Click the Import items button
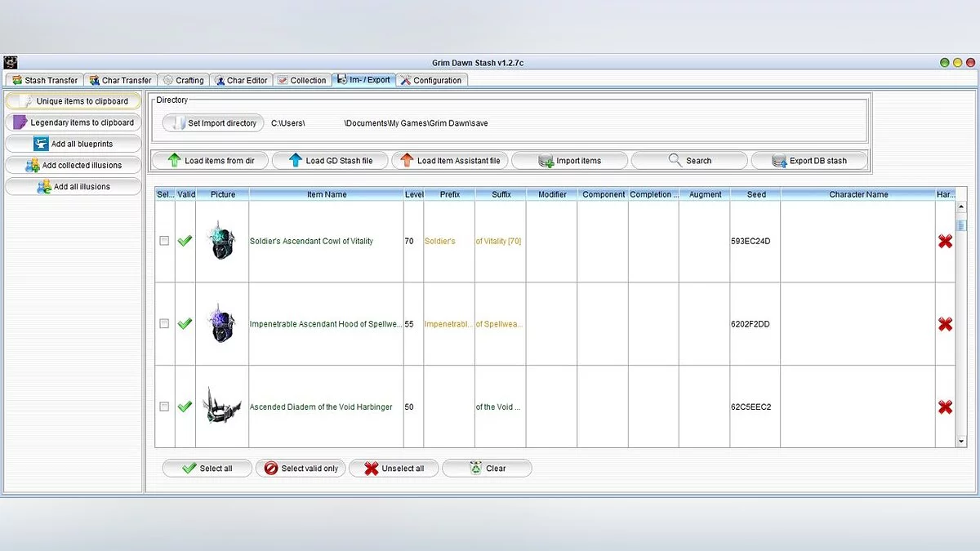This screenshot has height=551, width=980. click(x=569, y=161)
